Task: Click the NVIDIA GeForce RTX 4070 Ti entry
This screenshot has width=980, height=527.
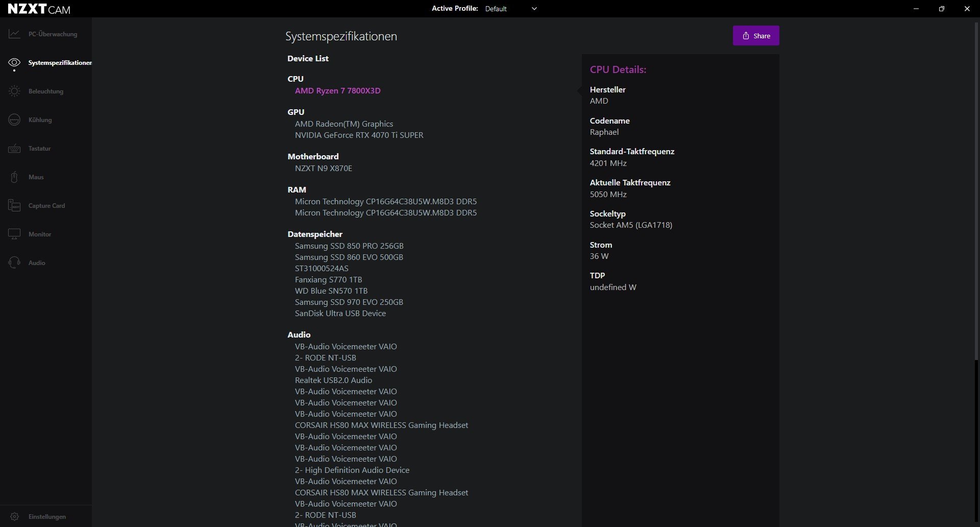Action: point(359,135)
